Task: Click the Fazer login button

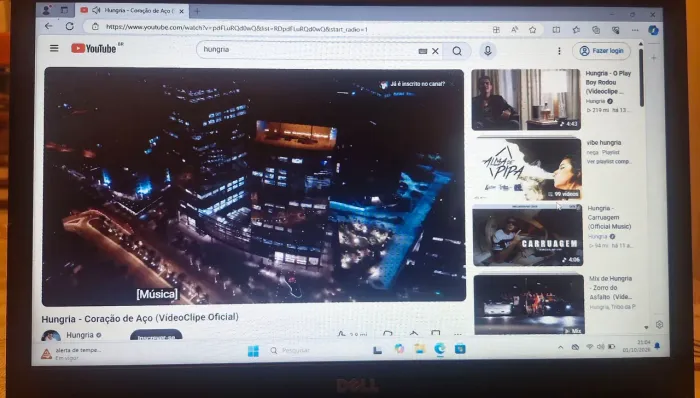Action: 601,51
